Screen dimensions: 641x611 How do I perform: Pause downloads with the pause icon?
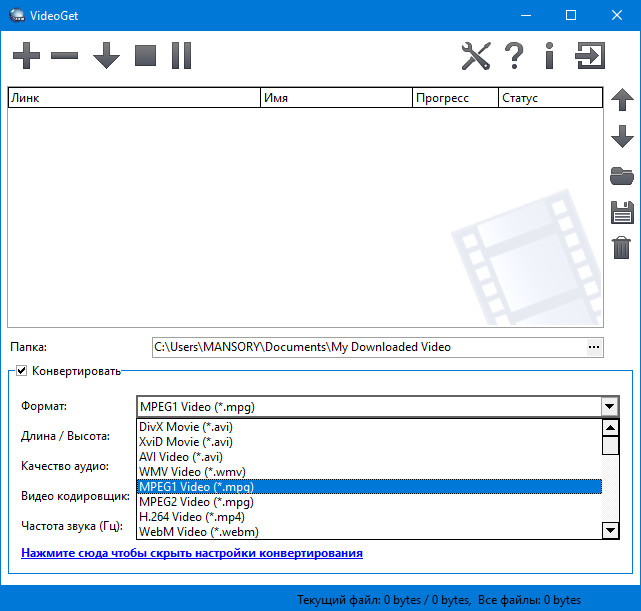click(x=181, y=56)
